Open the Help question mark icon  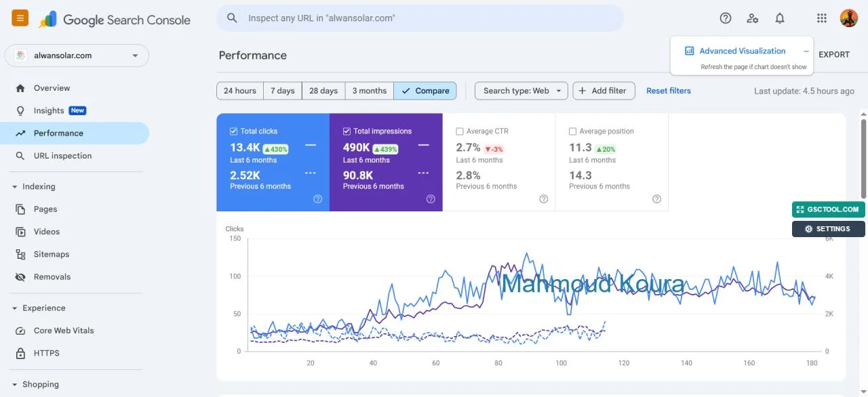pos(726,18)
